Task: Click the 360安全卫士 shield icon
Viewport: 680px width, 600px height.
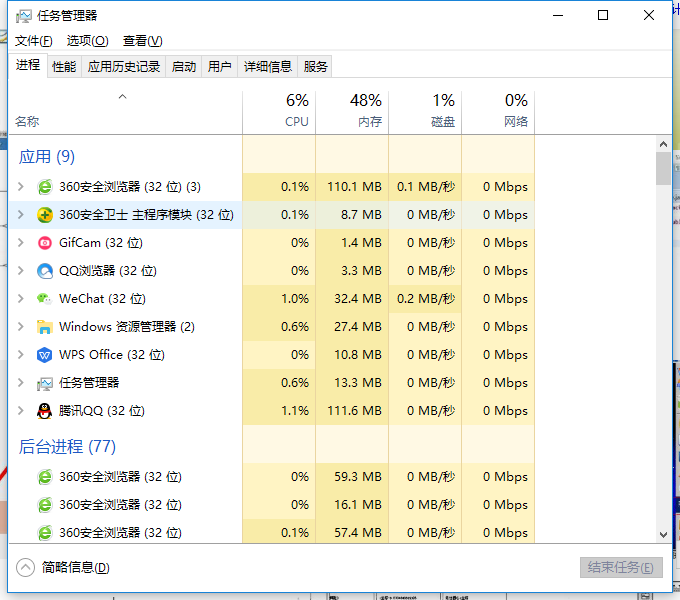Action: [45, 215]
